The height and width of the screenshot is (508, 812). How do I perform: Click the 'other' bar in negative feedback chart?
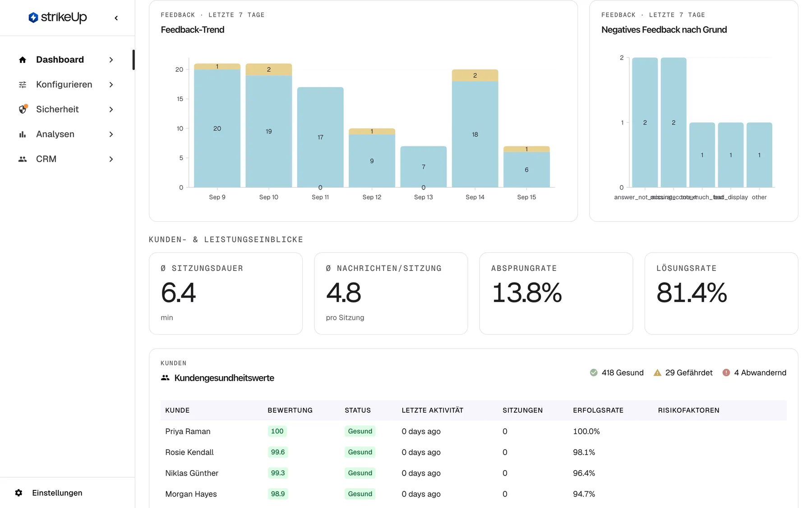pyautogui.click(x=759, y=155)
